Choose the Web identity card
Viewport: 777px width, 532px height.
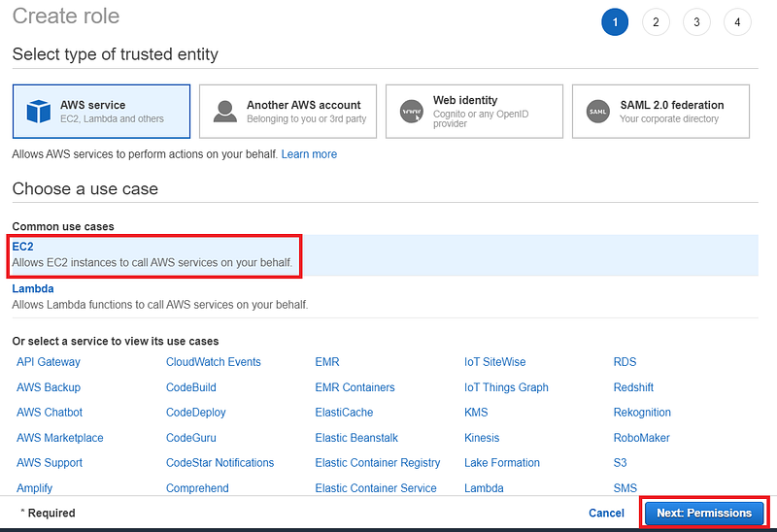click(474, 112)
